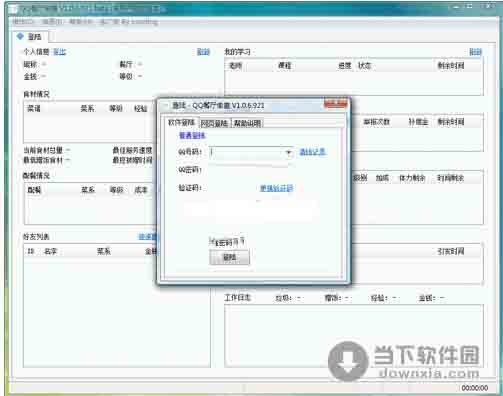Screen dimensions: 503x396
Task: Switch to the 网页登陆 tab
Action: coord(214,123)
